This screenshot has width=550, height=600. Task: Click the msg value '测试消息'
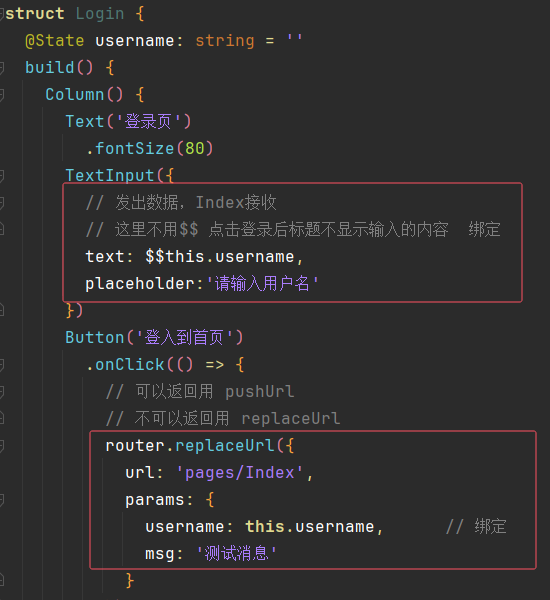tap(237, 554)
